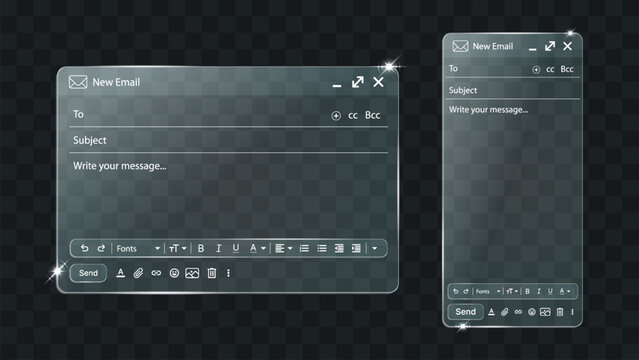Click envelope icon in narrow window title
This screenshot has width=639, height=360.
click(460, 46)
